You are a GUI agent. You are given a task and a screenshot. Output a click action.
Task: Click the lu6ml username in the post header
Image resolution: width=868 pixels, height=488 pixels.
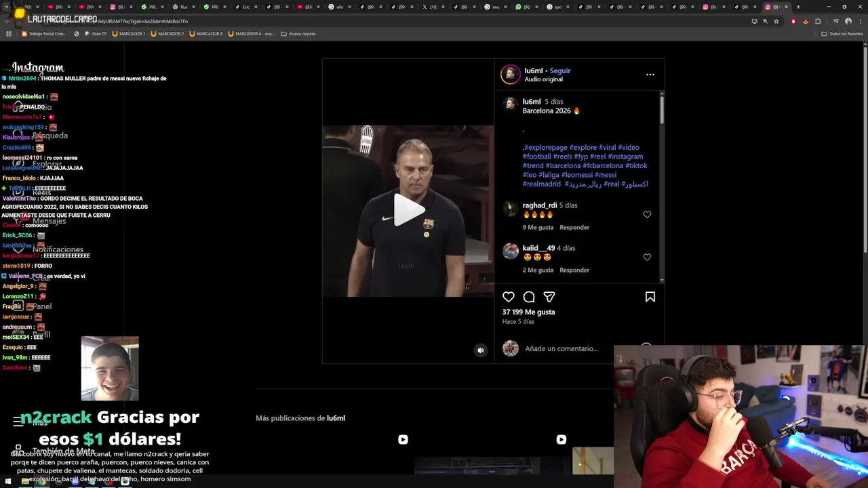(x=533, y=70)
